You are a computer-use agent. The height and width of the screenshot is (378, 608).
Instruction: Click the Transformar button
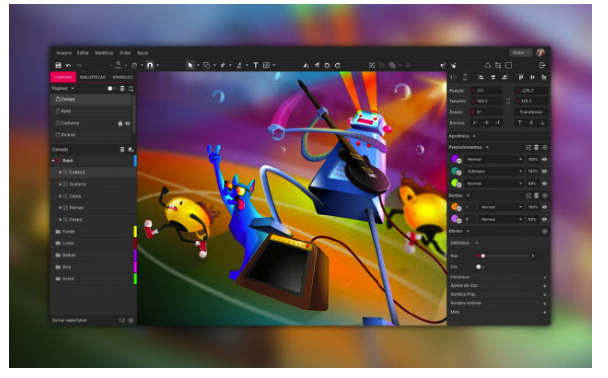tap(531, 112)
